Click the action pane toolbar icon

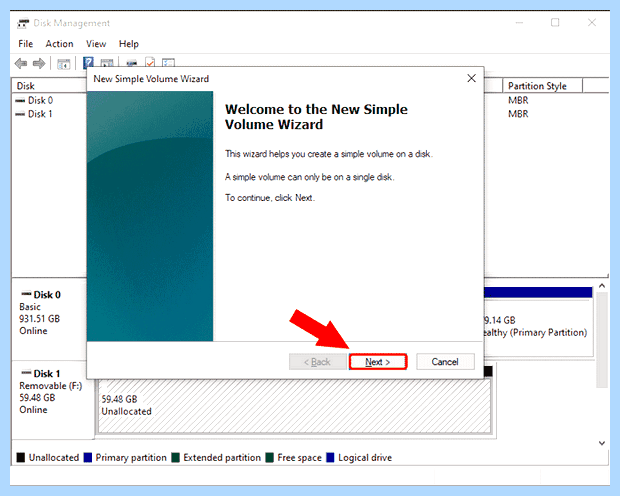[x=107, y=62]
